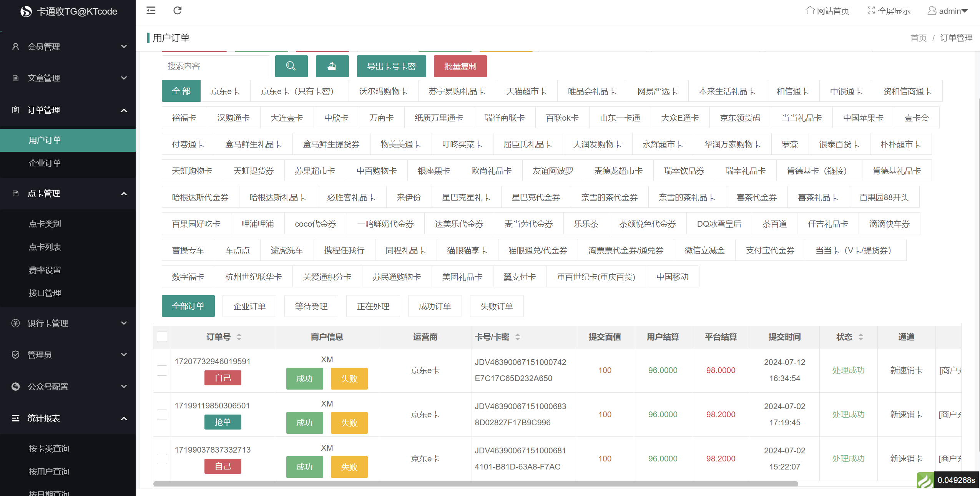The height and width of the screenshot is (496, 980).
Task: Click the red 批量复制 button
Action: tap(460, 66)
